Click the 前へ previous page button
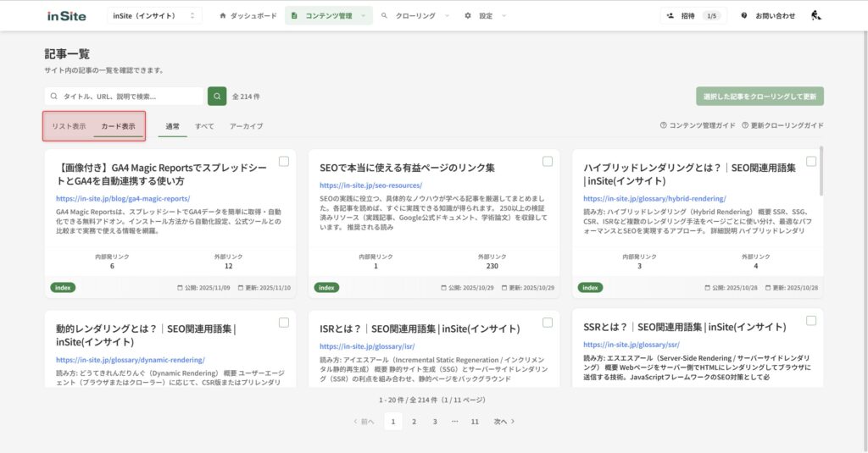Image resolution: width=868 pixels, height=453 pixels. [364, 422]
